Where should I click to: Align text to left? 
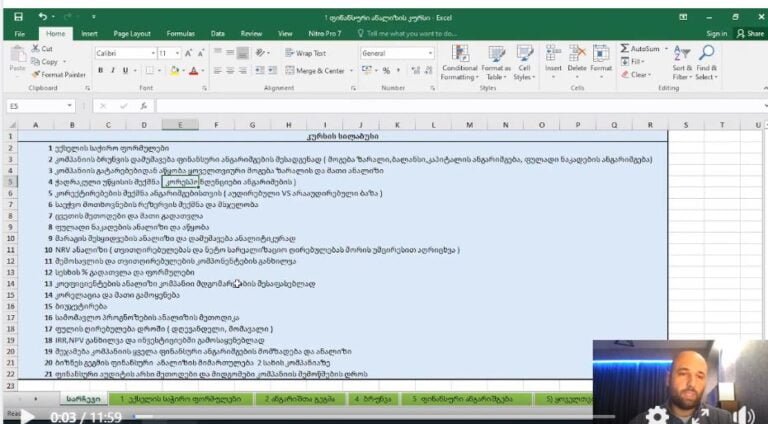click(x=218, y=71)
